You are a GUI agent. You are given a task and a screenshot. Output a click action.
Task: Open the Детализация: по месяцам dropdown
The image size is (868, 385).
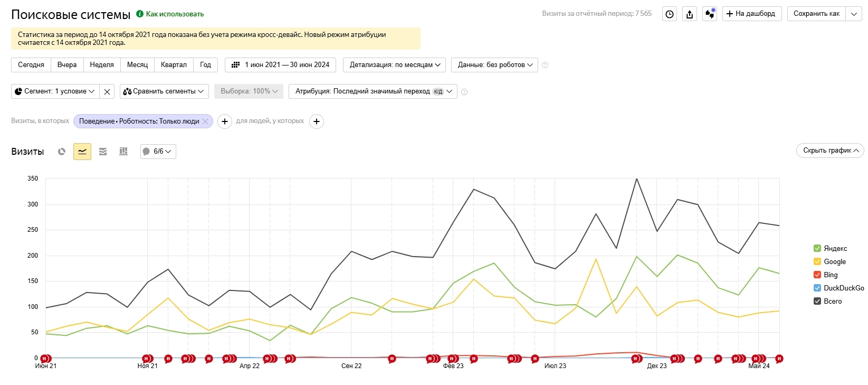click(395, 65)
